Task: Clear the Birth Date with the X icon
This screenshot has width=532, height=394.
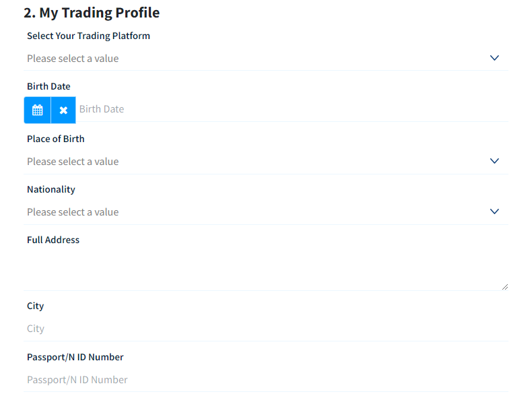Action: tap(63, 110)
